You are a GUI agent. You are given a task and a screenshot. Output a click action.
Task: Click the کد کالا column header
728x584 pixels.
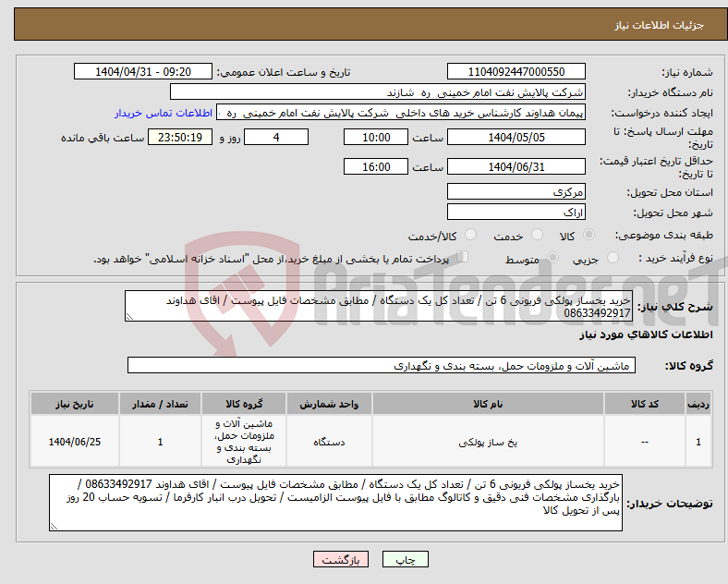pyautogui.click(x=645, y=404)
